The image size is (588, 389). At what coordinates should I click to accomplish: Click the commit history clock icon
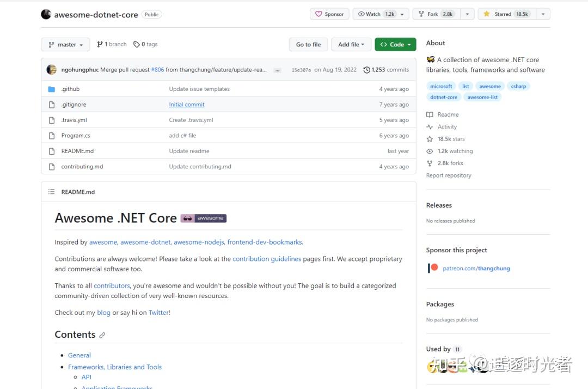pos(366,70)
